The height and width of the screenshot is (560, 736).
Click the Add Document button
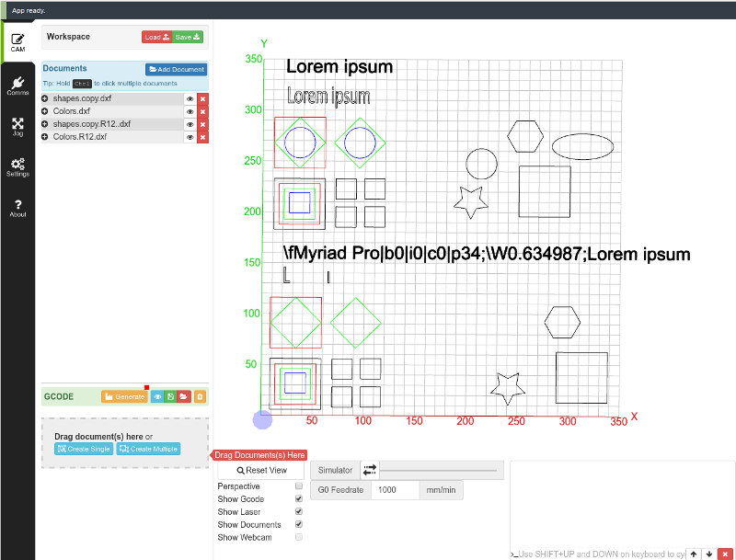(176, 69)
